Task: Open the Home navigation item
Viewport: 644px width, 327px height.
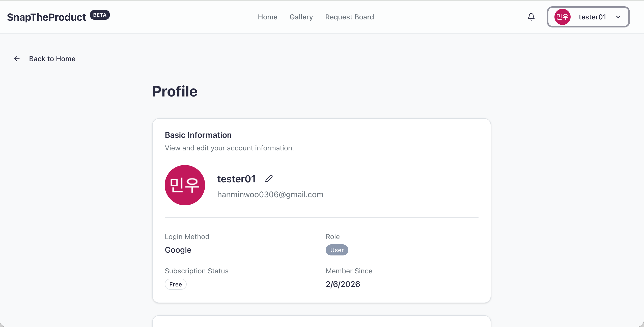Action: tap(267, 17)
